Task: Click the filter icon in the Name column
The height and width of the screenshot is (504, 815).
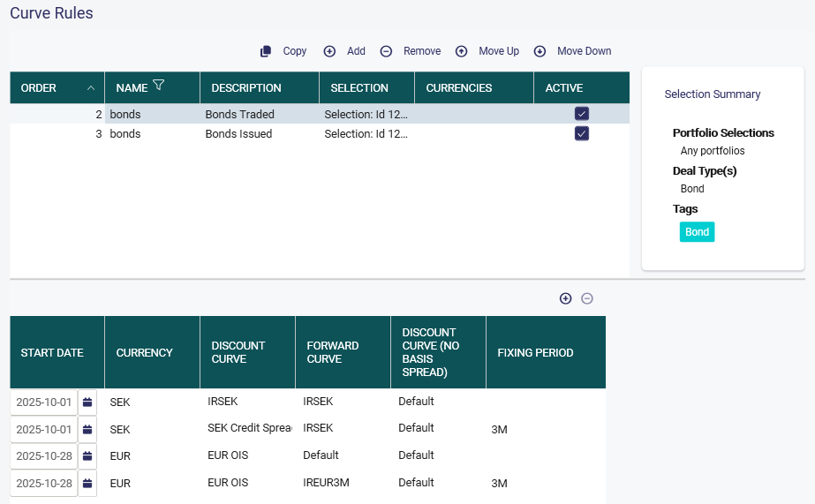Action: (158, 86)
